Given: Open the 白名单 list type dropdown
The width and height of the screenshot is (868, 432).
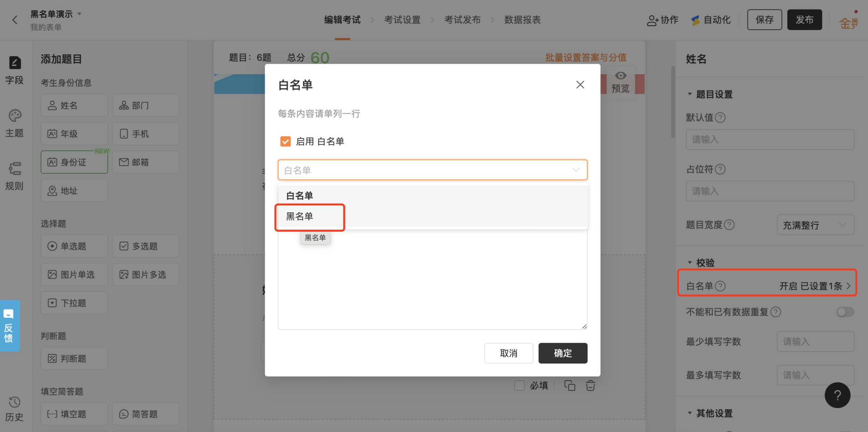Looking at the screenshot, I should [433, 170].
